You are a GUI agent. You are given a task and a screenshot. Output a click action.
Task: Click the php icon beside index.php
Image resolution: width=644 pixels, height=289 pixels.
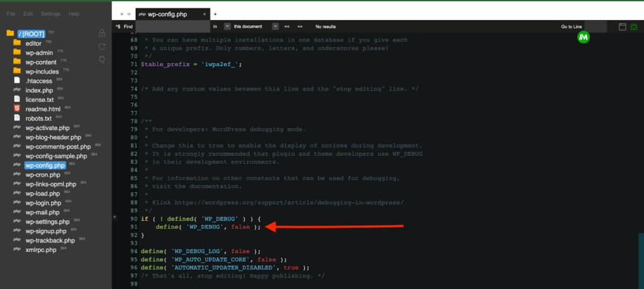click(x=17, y=89)
